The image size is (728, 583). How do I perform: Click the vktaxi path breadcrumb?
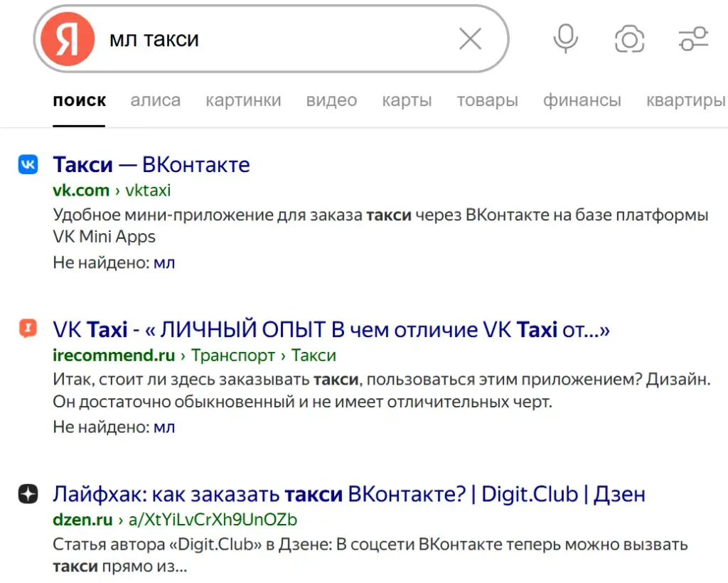tap(148, 191)
